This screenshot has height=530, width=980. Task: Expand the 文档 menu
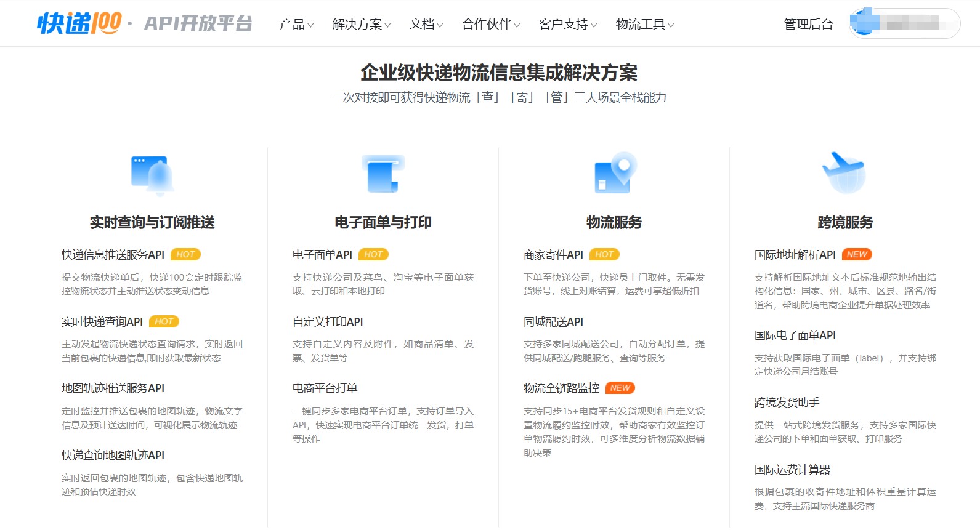click(x=426, y=24)
